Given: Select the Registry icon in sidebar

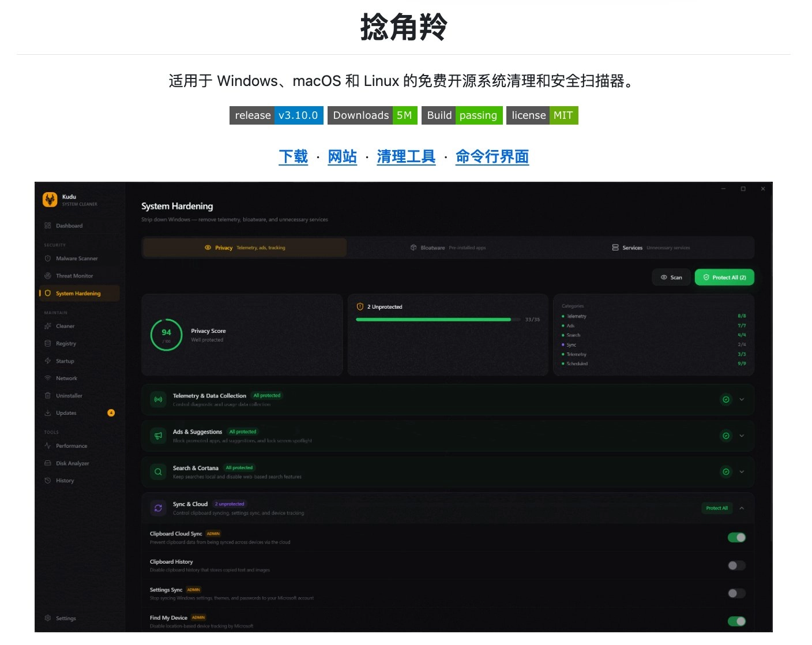Looking at the screenshot, I should (x=48, y=343).
